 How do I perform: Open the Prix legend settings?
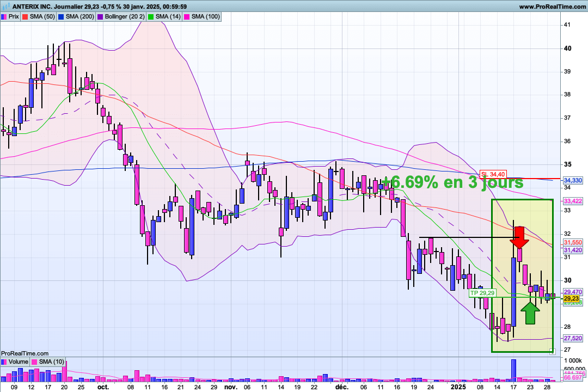click(10, 16)
